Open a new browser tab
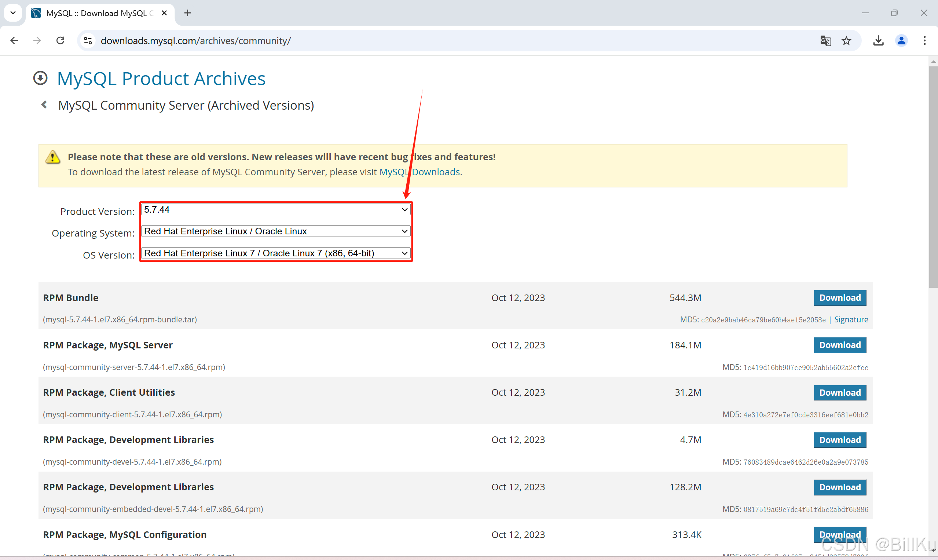 pyautogui.click(x=187, y=13)
